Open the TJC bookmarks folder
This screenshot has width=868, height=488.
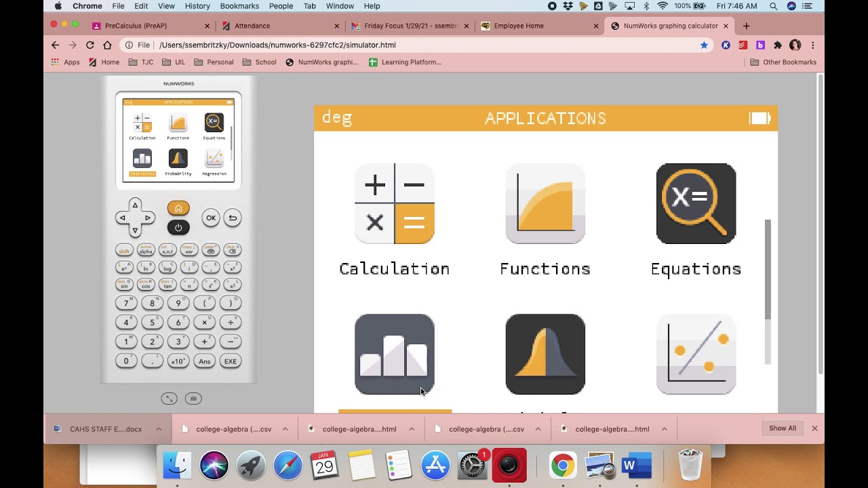click(141, 62)
